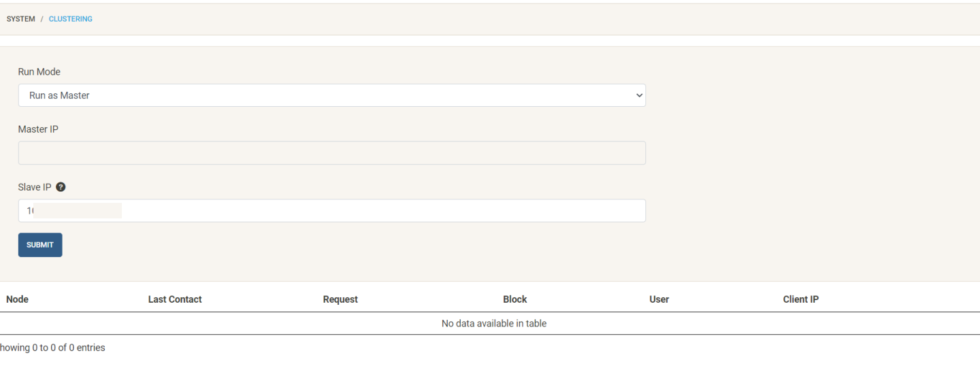
Task: Click the Slave IP help question-mark icon
Action: (x=61, y=187)
